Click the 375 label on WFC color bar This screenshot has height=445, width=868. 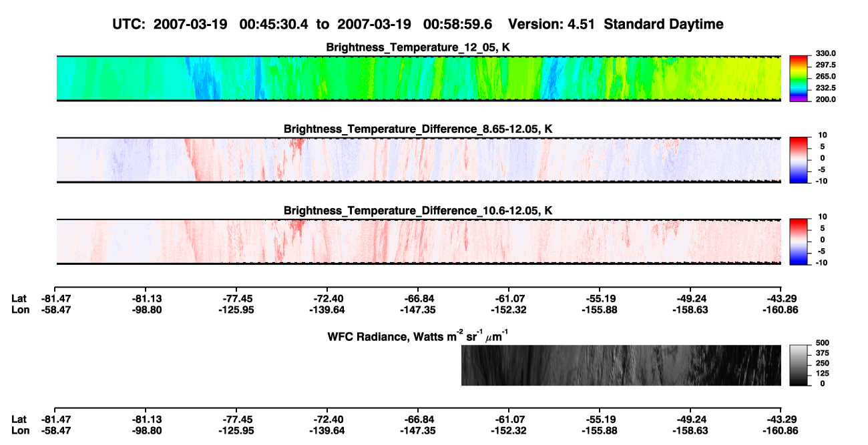click(x=823, y=352)
